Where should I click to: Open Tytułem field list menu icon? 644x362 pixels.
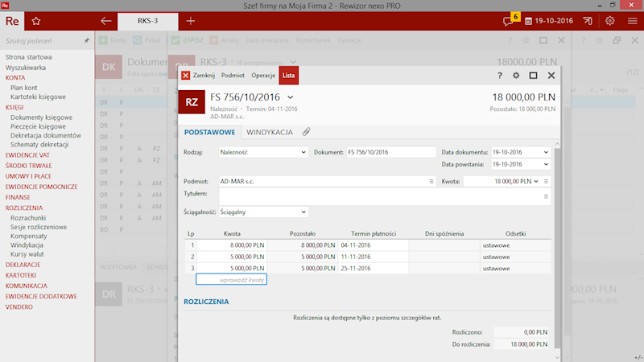(546, 196)
